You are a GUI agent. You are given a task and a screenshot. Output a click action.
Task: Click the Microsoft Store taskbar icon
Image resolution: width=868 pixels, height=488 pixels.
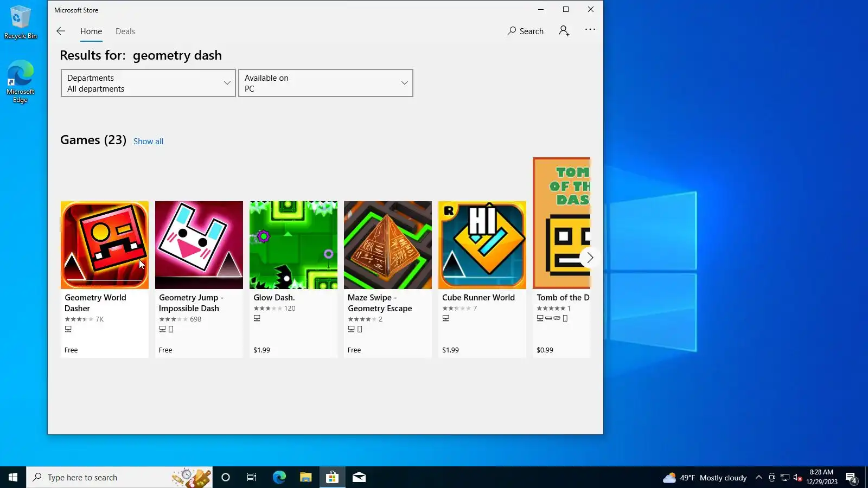(332, 477)
